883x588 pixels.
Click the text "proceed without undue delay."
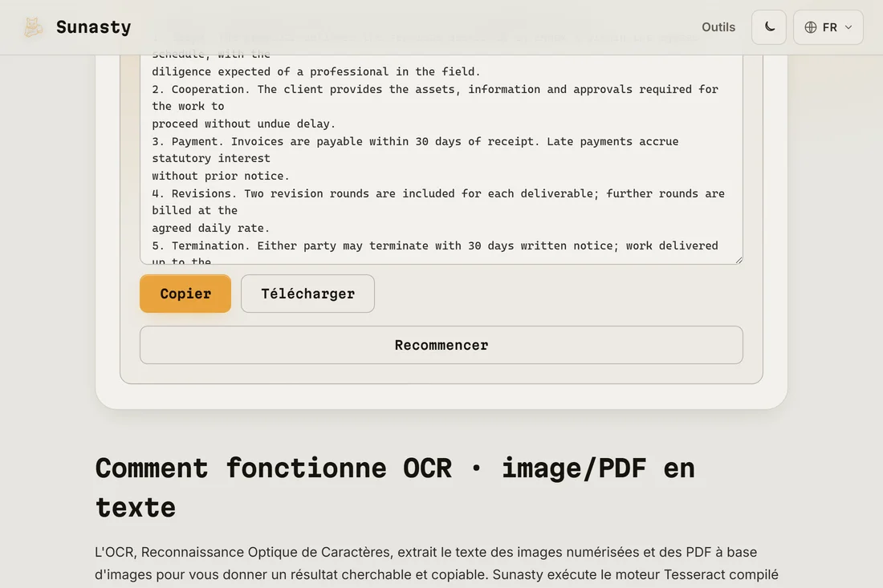(x=243, y=124)
